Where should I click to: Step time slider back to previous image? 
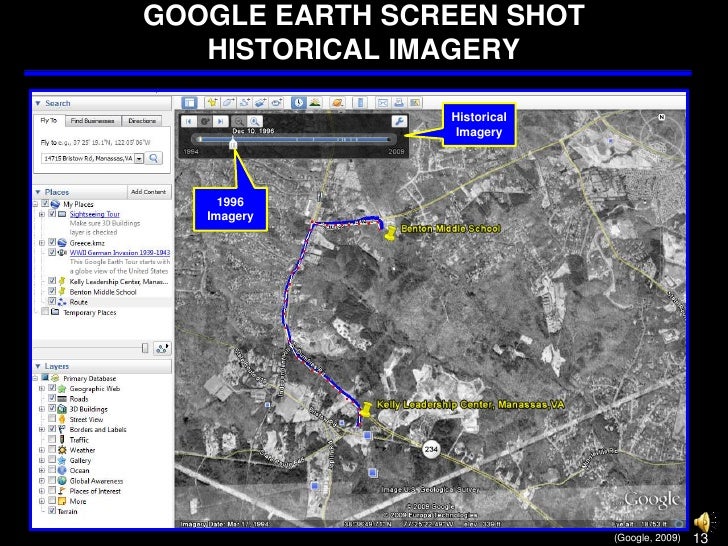pyautogui.click(x=188, y=122)
